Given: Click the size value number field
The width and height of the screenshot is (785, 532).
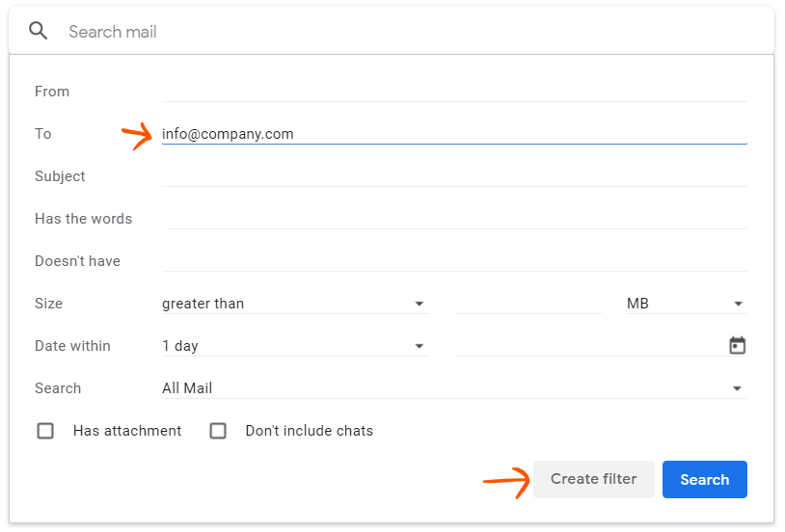Looking at the screenshot, I should pos(528,304).
